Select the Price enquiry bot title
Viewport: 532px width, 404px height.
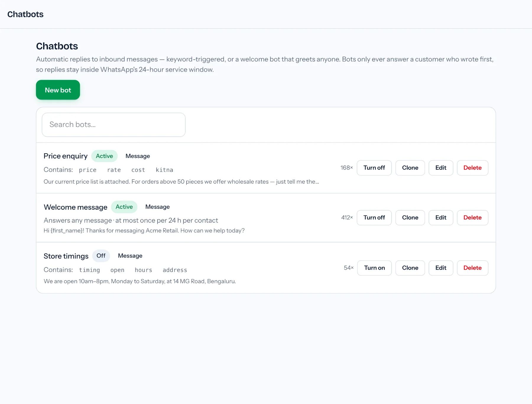point(66,156)
